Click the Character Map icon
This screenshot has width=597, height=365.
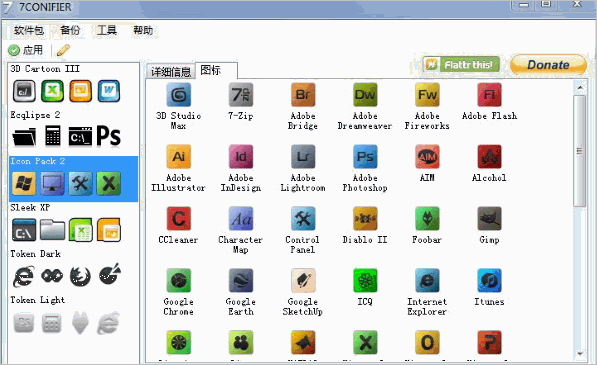(241, 218)
